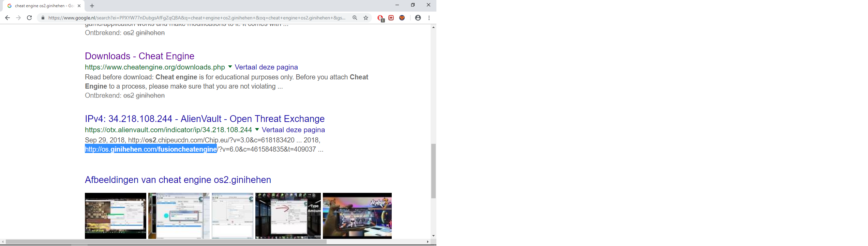Open the third, mostly white image thumbnail
The height and width of the screenshot is (246, 868).
(x=233, y=216)
